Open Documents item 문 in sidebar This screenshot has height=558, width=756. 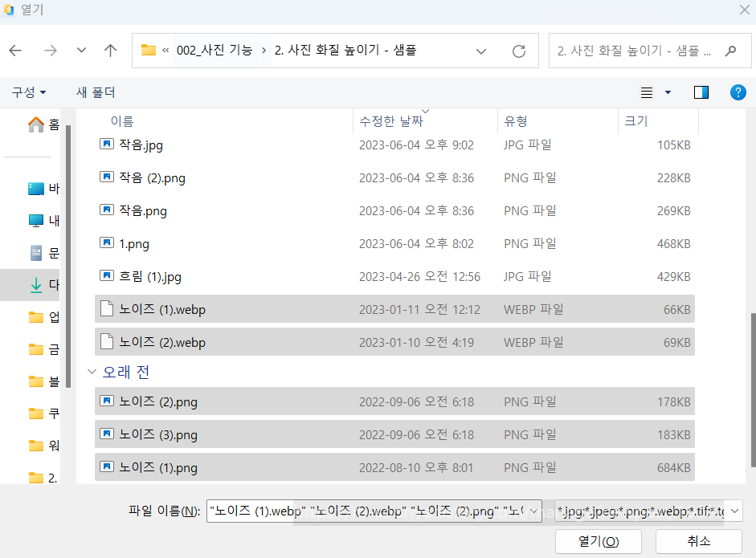[43, 253]
